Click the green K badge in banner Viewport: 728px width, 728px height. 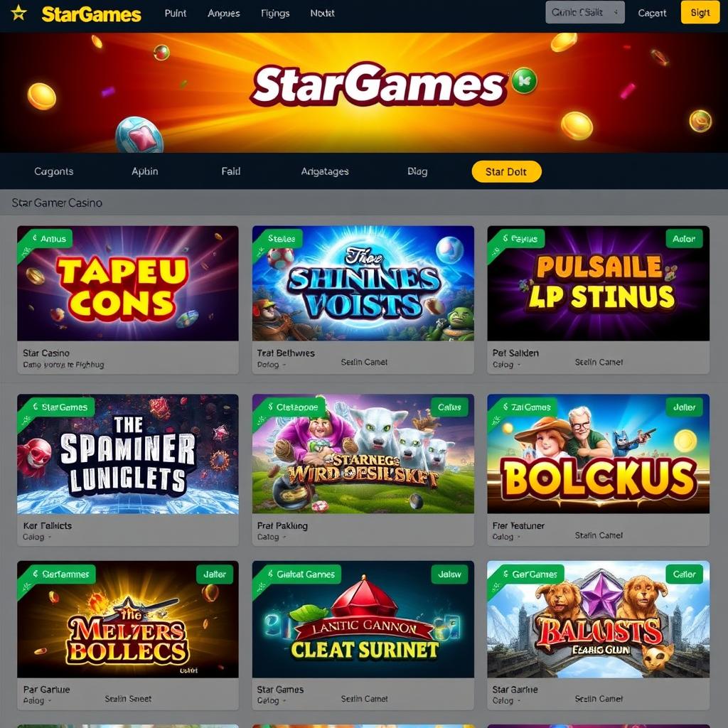tap(524, 80)
